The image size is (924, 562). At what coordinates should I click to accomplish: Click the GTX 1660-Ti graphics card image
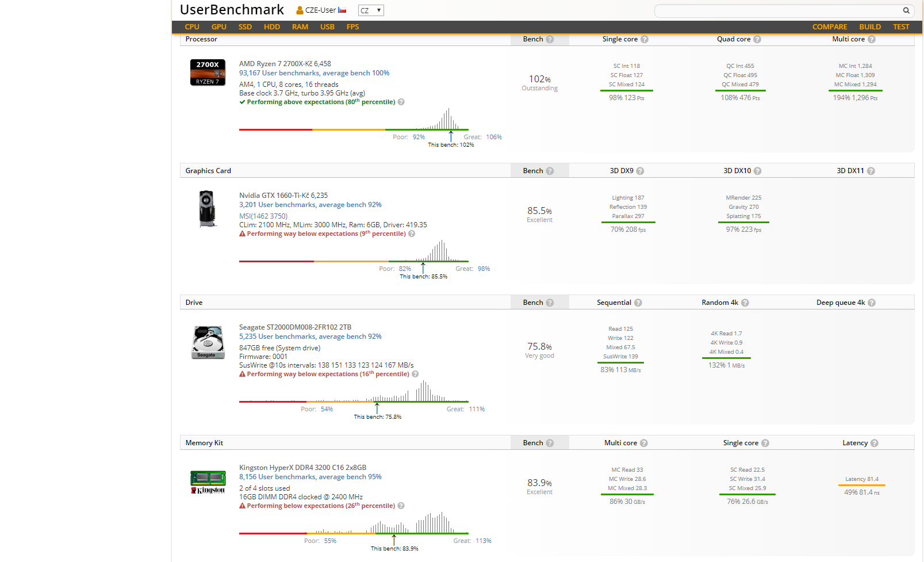tap(208, 209)
